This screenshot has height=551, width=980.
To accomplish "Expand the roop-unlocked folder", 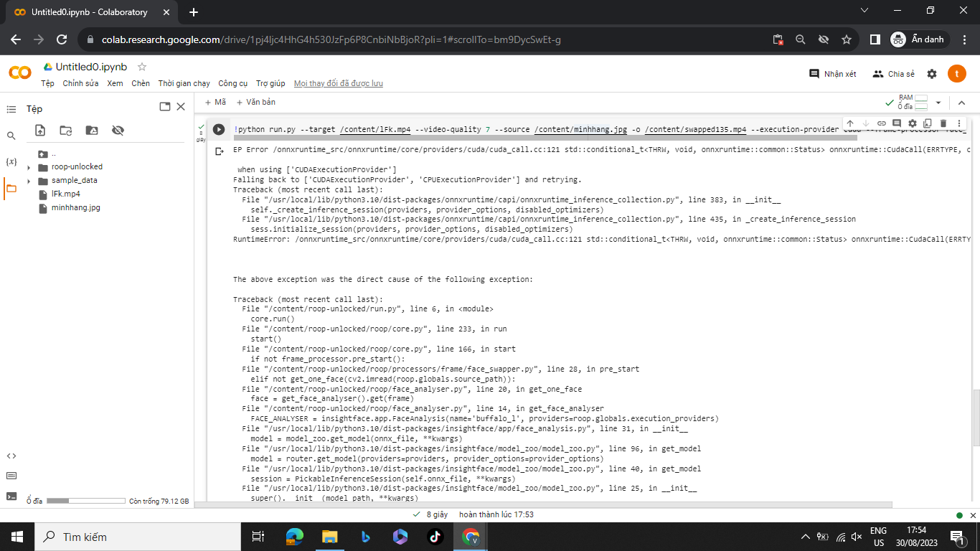I will tap(29, 167).
